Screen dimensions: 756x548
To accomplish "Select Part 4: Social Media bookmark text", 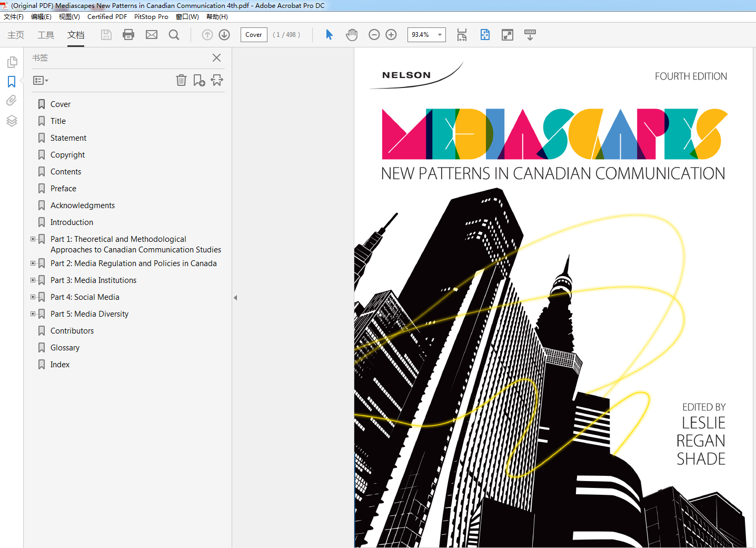I will click(85, 297).
